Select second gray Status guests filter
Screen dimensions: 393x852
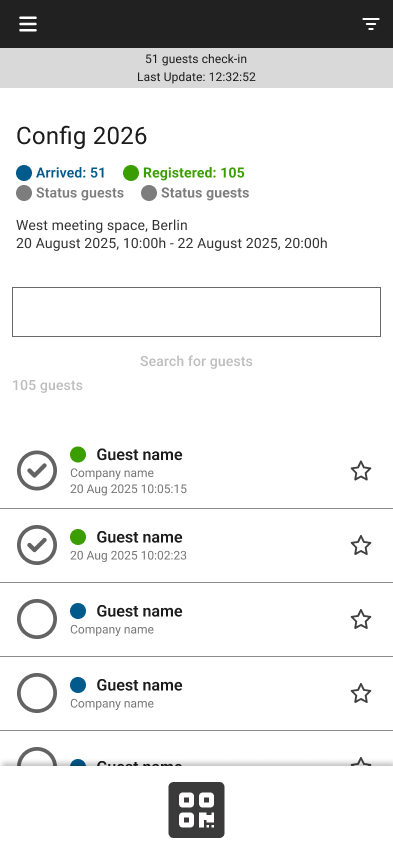click(x=195, y=193)
